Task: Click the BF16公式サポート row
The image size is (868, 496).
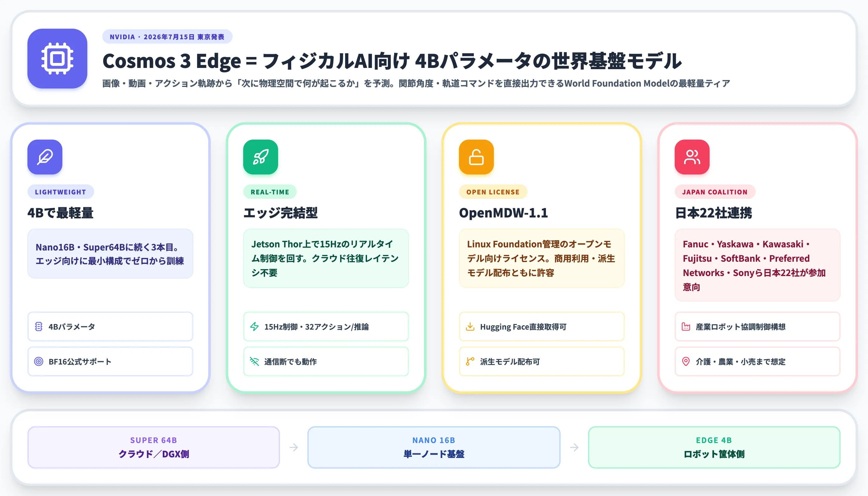Action: [110, 361]
